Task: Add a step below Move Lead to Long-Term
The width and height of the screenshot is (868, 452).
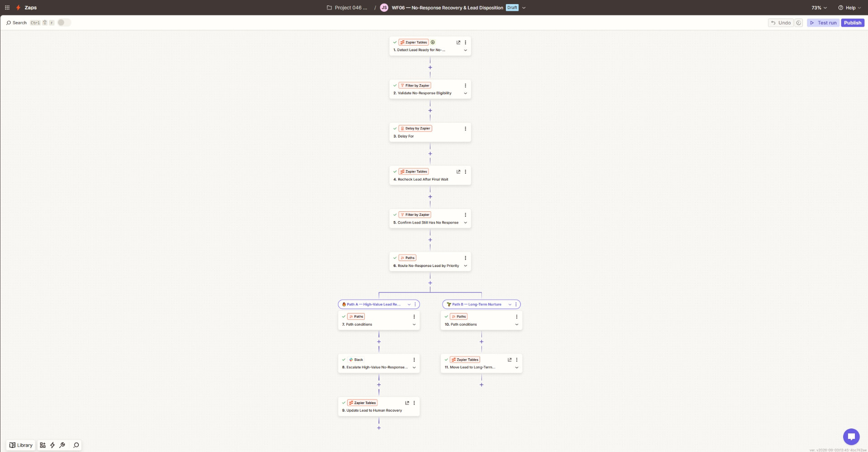Action: click(481, 385)
